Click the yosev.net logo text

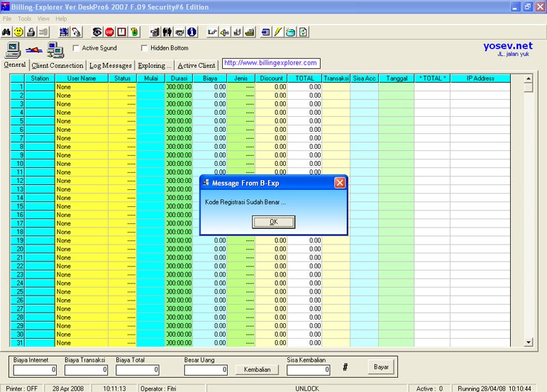pyautogui.click(x=507, y=46)
